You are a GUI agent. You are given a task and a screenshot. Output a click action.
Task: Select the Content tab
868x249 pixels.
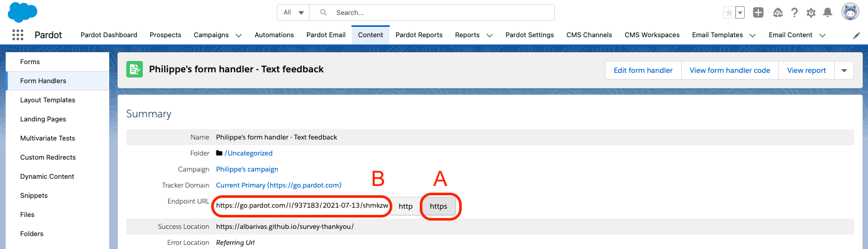point(371,35)
